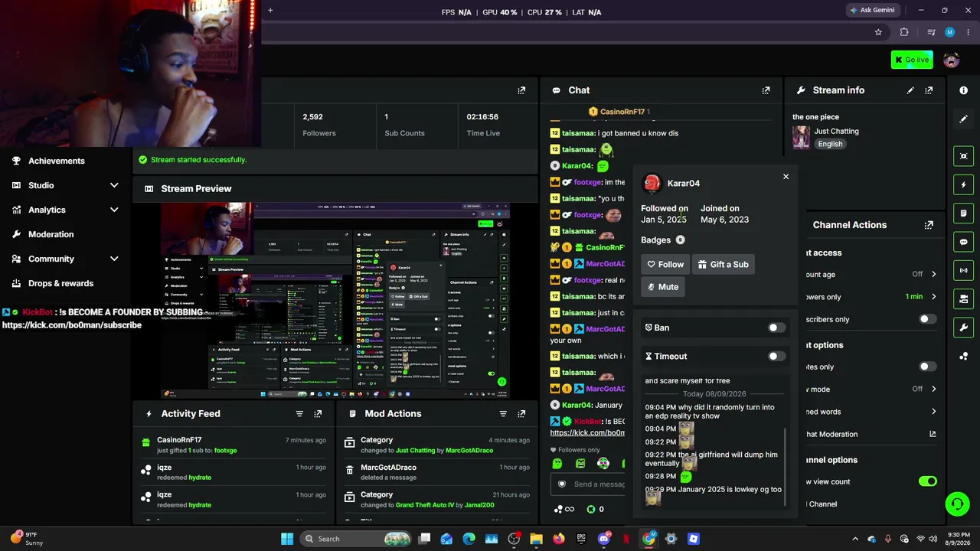
Task: Open banned words setting chevron
Action: click(933, 412)
